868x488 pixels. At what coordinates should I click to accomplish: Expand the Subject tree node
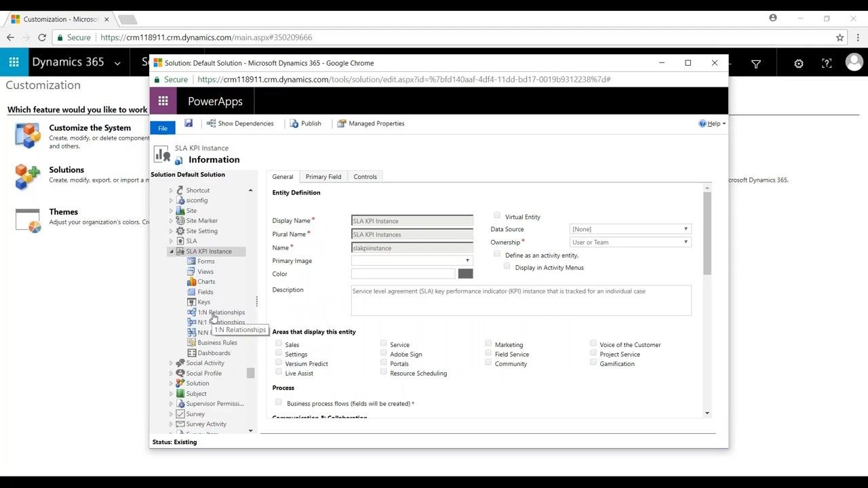171,394
